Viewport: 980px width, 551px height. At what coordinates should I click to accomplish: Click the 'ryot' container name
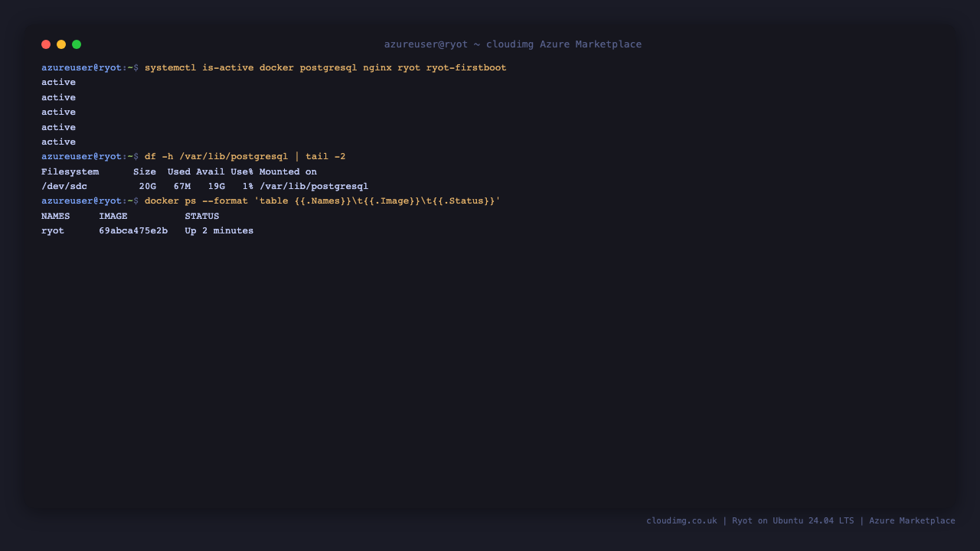point(53,230)
